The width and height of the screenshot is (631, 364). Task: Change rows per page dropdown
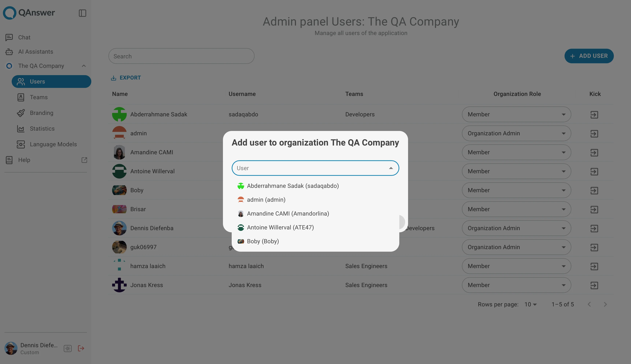[530, 304]
